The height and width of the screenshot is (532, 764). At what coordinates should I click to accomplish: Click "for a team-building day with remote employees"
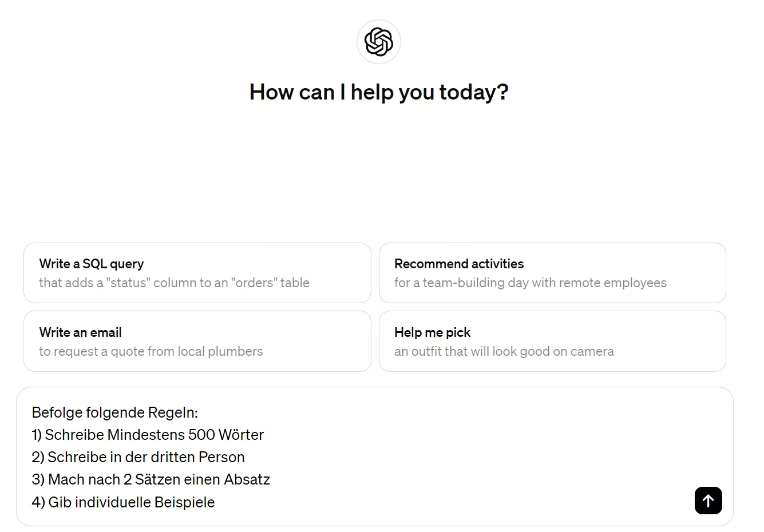531,283
